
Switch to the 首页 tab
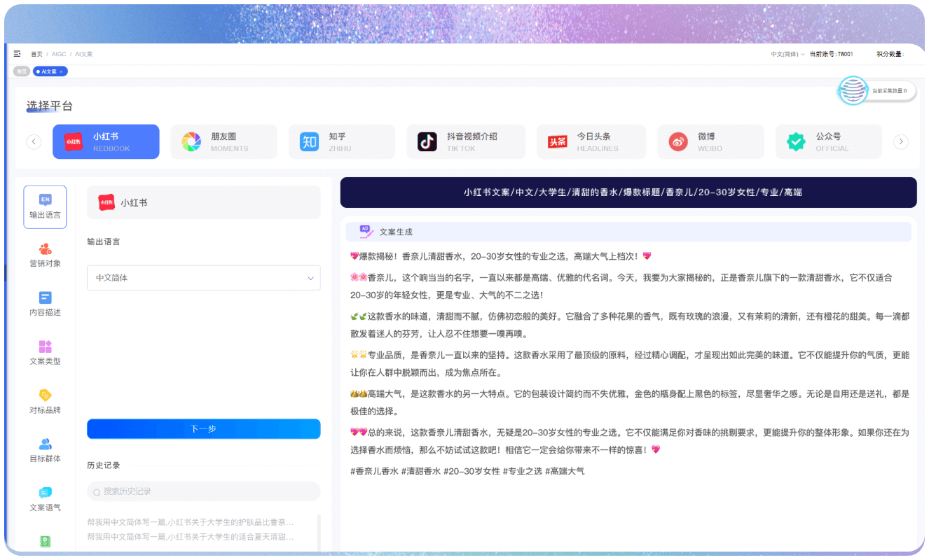(22, 71)
